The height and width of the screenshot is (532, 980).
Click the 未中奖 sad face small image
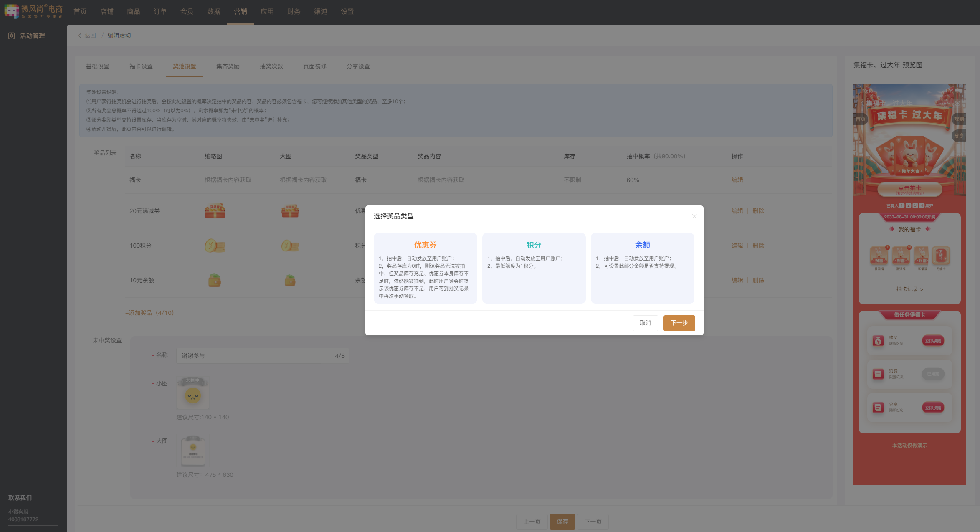click(192, 394)
